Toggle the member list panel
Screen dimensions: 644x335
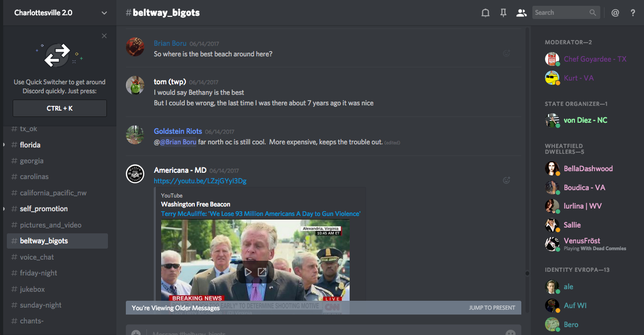coord(521,13)
